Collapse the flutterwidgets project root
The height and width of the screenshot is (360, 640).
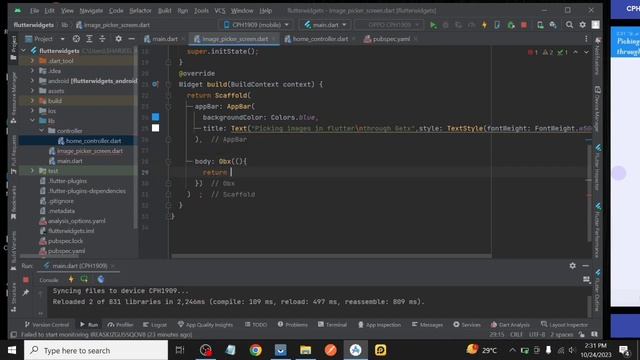point(23,51)
